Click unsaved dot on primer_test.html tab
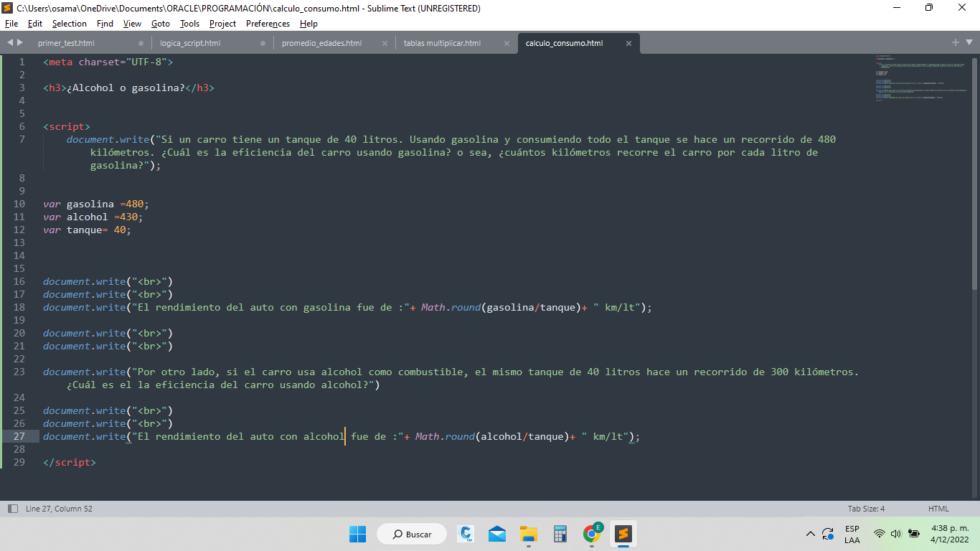 (141, 43)
